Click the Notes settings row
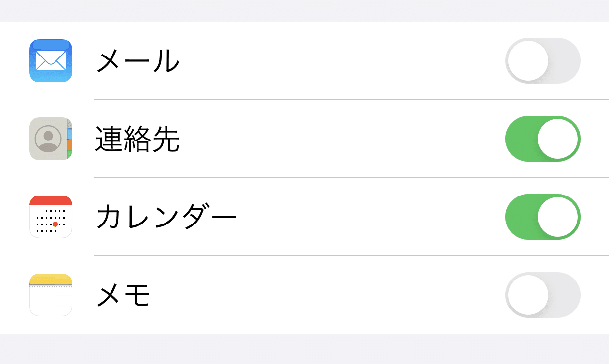The image size is (609, 364). 295,295
